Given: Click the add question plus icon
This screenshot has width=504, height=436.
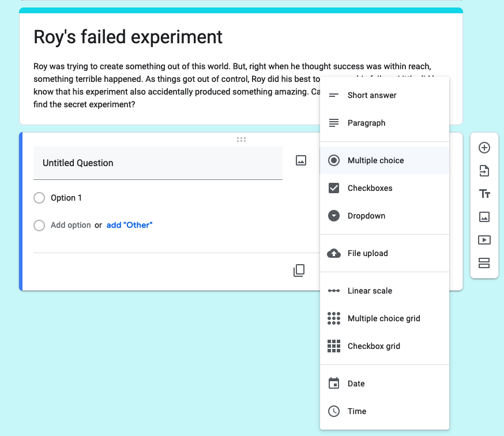Looking at the screenshot, I should tap(484, 148).
